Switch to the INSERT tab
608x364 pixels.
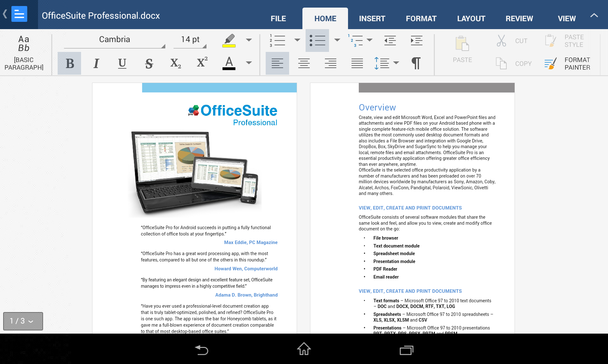pos(372,19)
